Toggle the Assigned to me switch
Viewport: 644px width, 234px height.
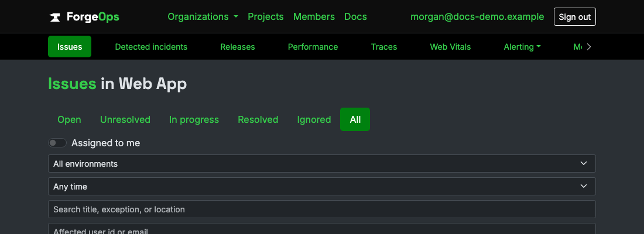click(57, 143)
